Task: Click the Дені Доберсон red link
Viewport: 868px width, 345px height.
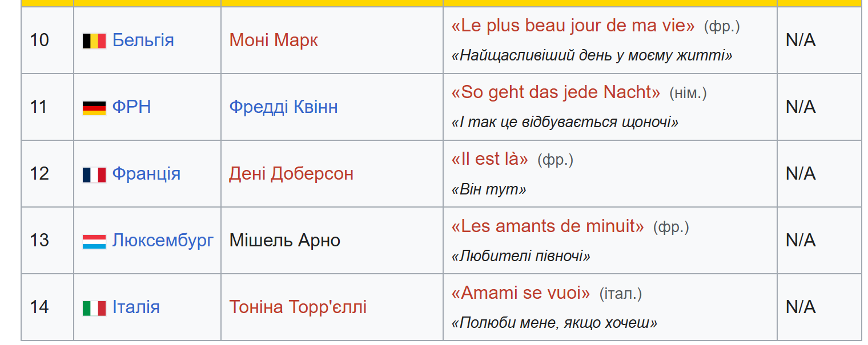Action: pos(291,174)
